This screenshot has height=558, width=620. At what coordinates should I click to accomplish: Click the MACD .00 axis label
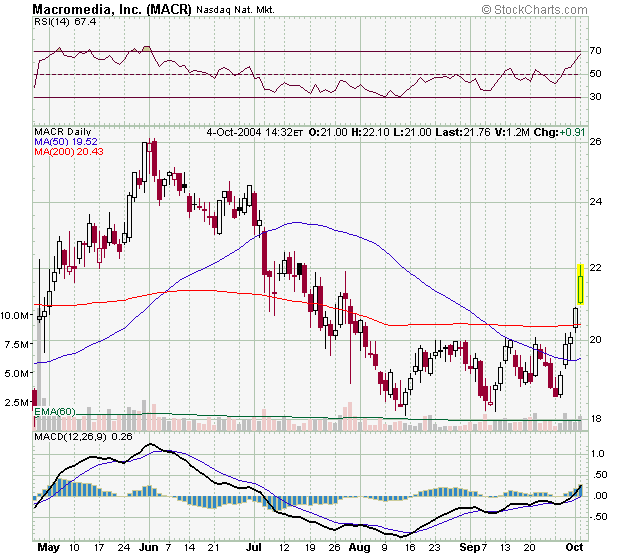pyautogui.click(x=599, y=496)
